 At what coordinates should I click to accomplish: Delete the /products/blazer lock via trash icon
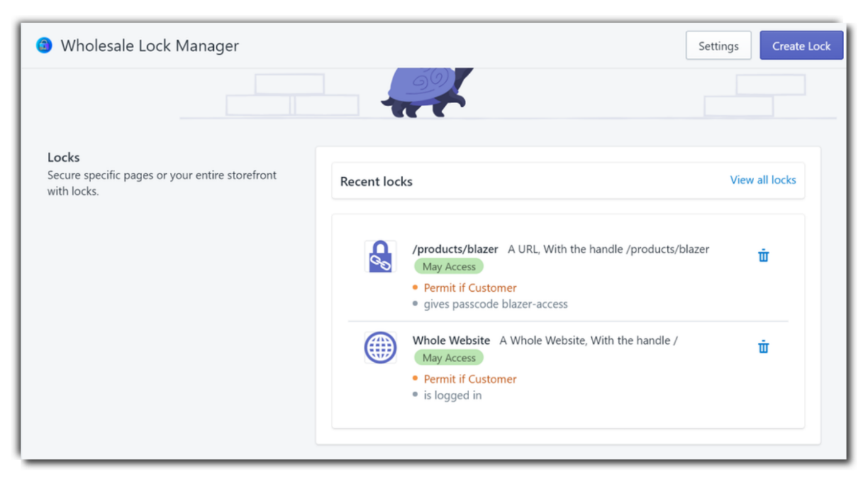(763, 255)
